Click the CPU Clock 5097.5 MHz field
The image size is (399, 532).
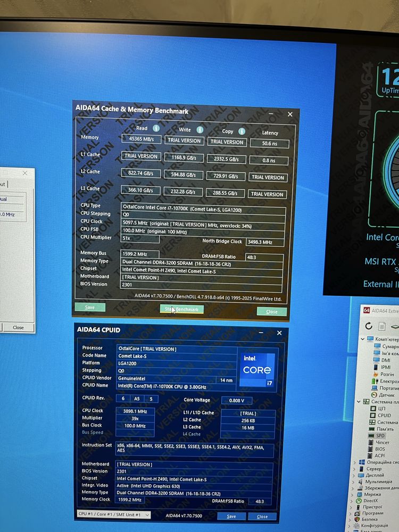(203, 225)
